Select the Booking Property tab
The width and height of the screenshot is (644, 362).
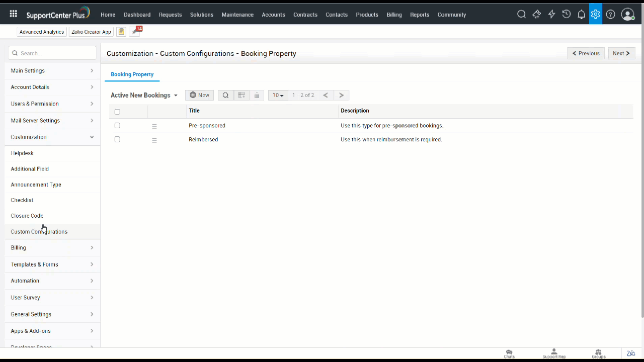(x=132, y=74)
